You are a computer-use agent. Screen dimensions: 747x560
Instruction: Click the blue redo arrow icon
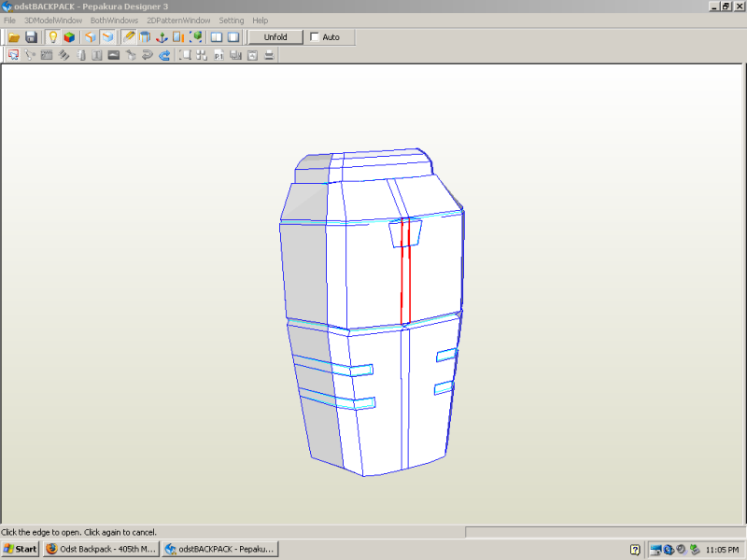point(164,55)
